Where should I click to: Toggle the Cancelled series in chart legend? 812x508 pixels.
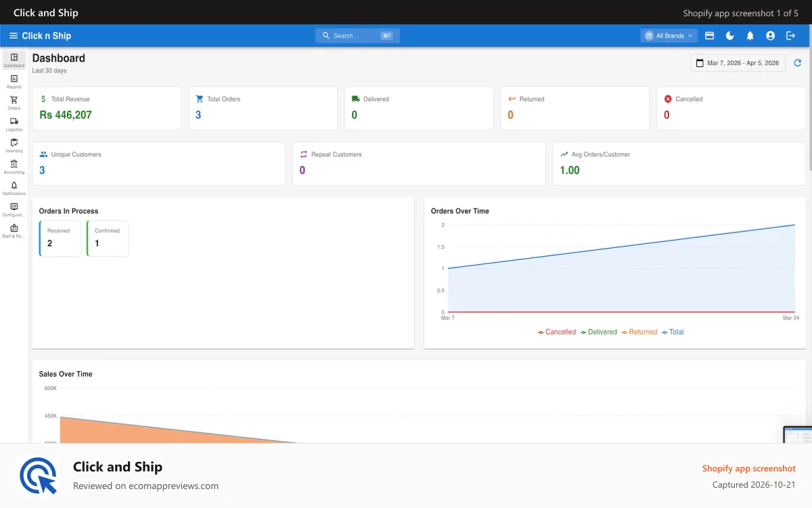(557, 332)
